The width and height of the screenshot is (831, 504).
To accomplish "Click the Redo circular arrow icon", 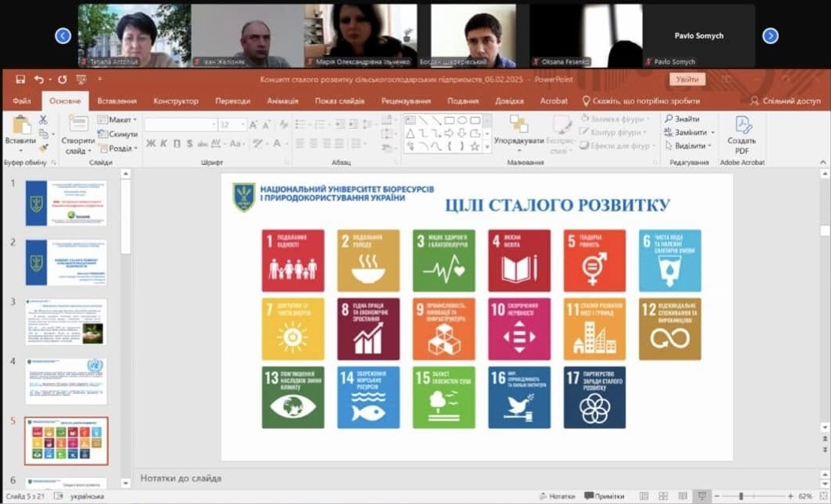I will [x=62, y=79].
